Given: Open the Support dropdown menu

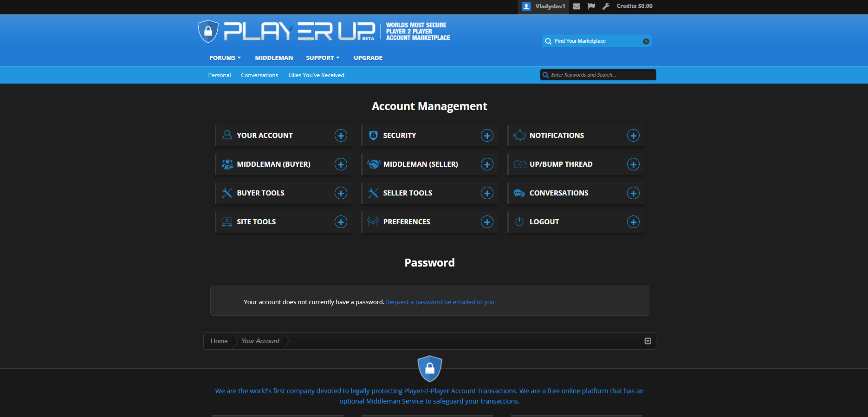Looking at the screenshot, I should (323, 58).
